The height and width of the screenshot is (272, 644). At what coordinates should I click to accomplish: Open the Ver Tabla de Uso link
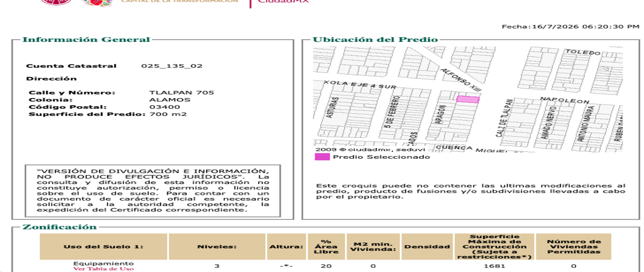click(x=104, y=269)
